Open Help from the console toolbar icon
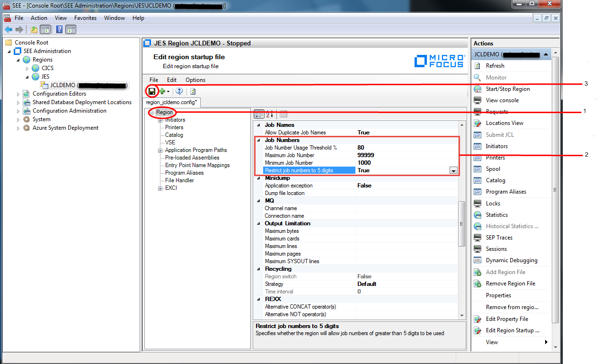This screenshot has height=364, width=610. coord(60,29)
